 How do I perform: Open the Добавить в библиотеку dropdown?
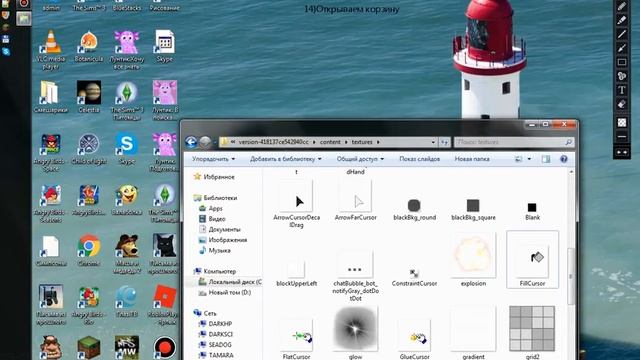286,159
